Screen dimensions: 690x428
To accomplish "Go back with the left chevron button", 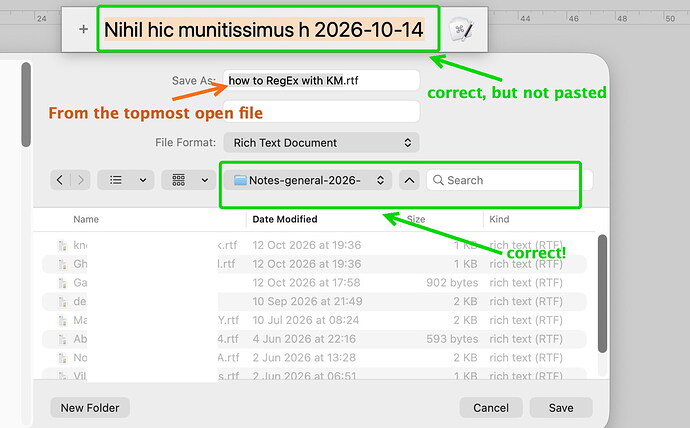I will (x=60, y=180).
